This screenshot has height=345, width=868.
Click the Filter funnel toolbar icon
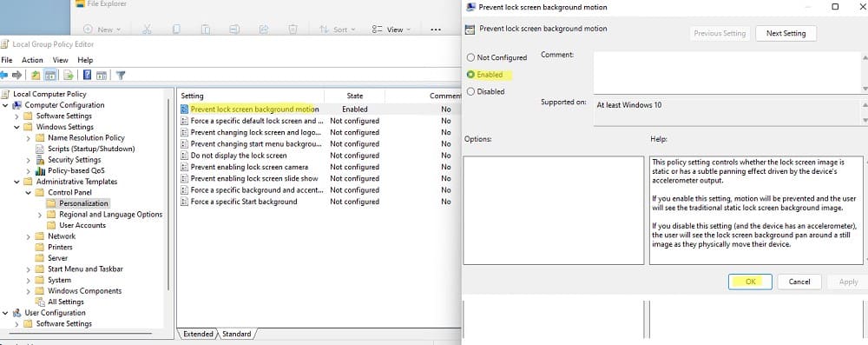click(x=120, y=75)
